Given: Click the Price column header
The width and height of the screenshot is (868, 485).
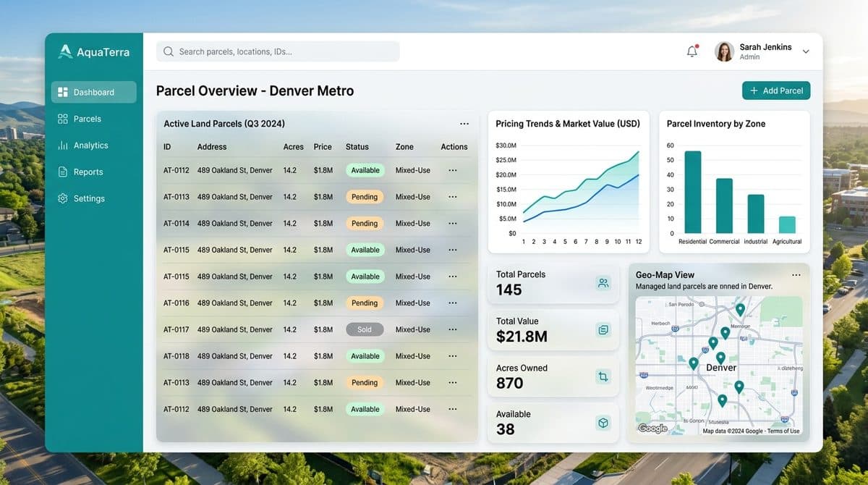Looking at the screenshot, I should [x=323, y=147].
